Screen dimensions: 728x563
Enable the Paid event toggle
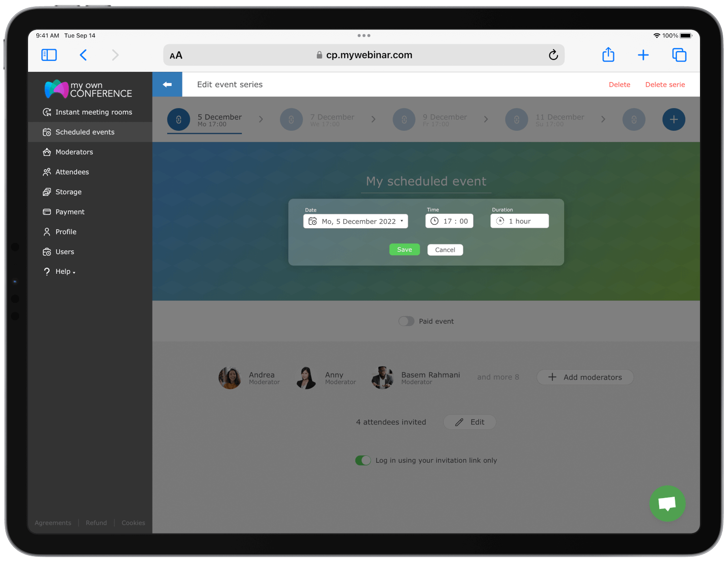(x=406, y=321)
